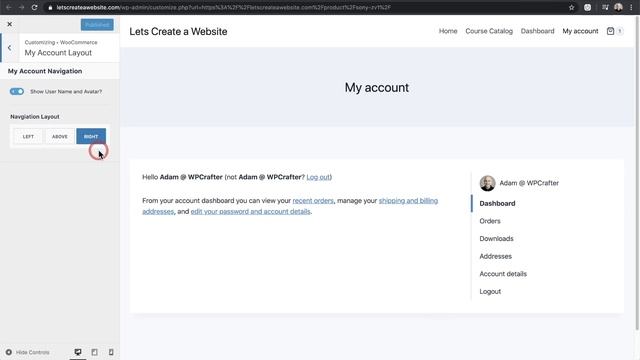Image resolution: width=640 pixels, height=360 pixels.
Task: Open edit your password and account details
Action: pos(251,211)
